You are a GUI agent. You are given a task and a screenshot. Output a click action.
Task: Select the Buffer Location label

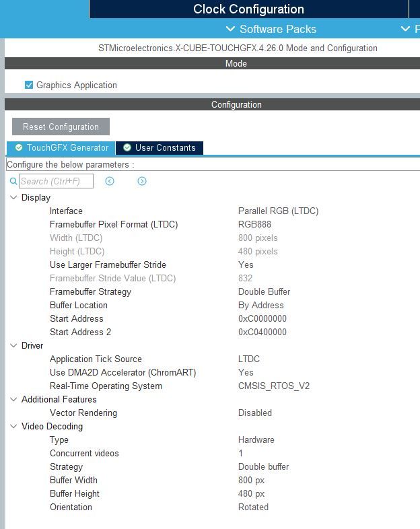pyautogui.click(x=79, y=305)
